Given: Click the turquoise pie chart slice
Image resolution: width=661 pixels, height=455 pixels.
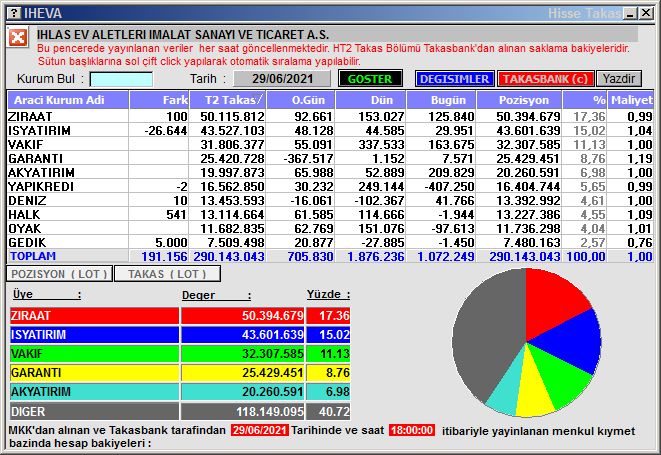Looking at the screenshot, I should [508, 390].
